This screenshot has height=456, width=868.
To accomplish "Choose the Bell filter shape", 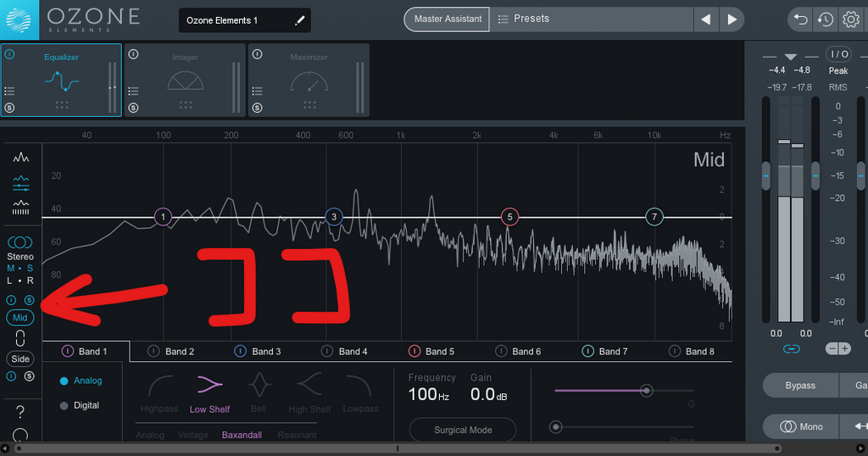I will 259,393.
